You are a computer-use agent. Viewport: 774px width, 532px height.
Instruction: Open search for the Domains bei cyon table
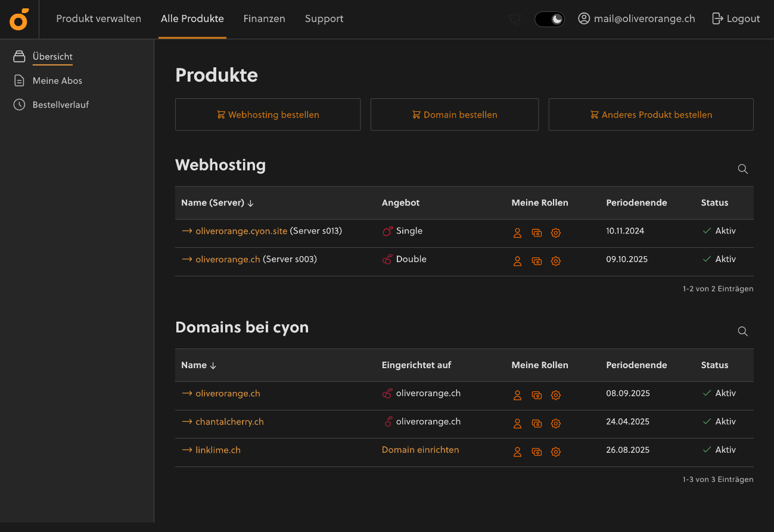click(743, 331)
